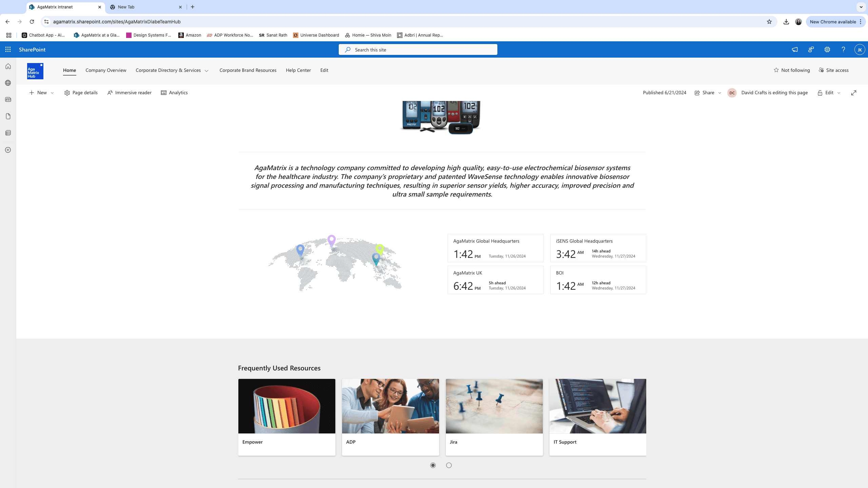The width and height of the screenshot is (868, 488).
Task: Open Immersive reader
Action: click(x=129, y=93)
